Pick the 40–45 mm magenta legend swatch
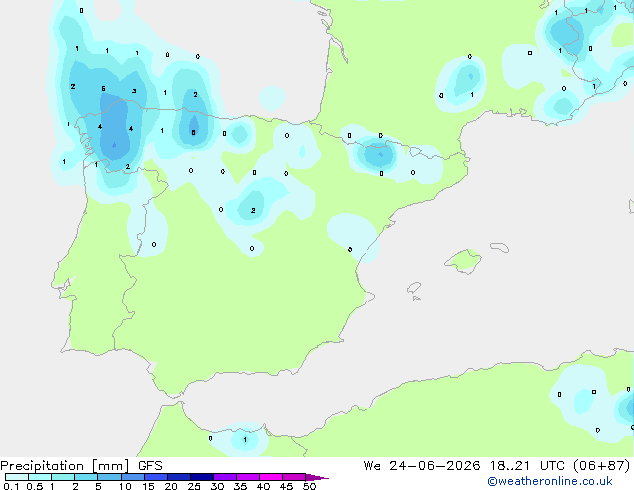Viewport: 634px width, 490px height. [271, 477]
